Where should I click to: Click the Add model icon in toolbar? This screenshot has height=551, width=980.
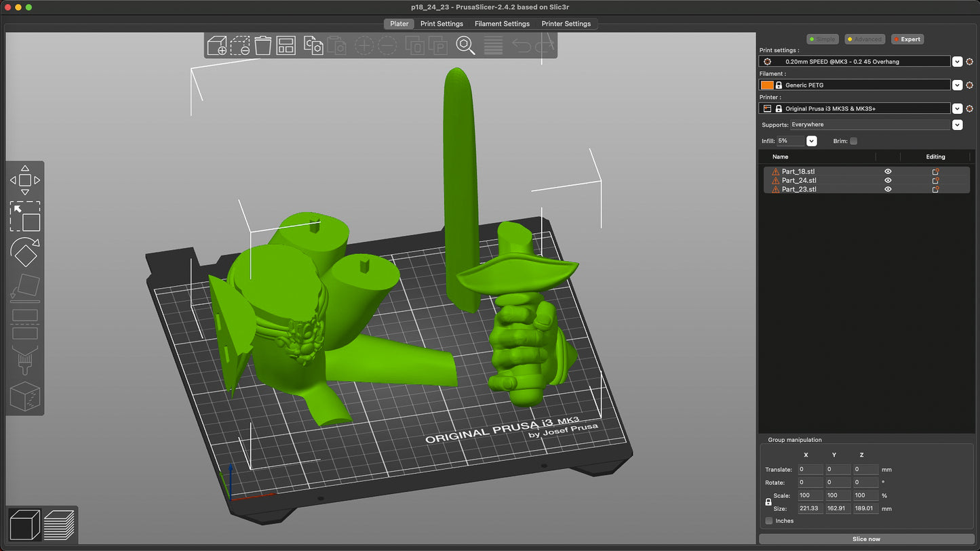[x=217, y=45]
